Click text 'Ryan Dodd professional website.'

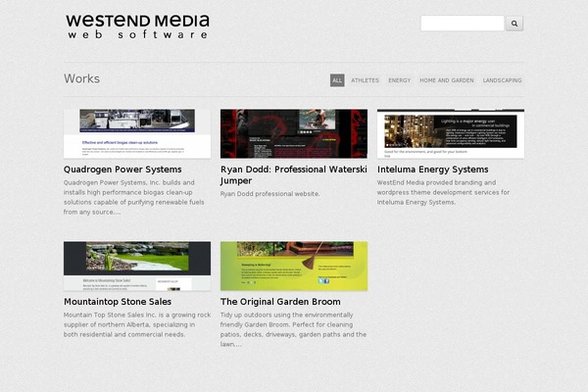270,194
